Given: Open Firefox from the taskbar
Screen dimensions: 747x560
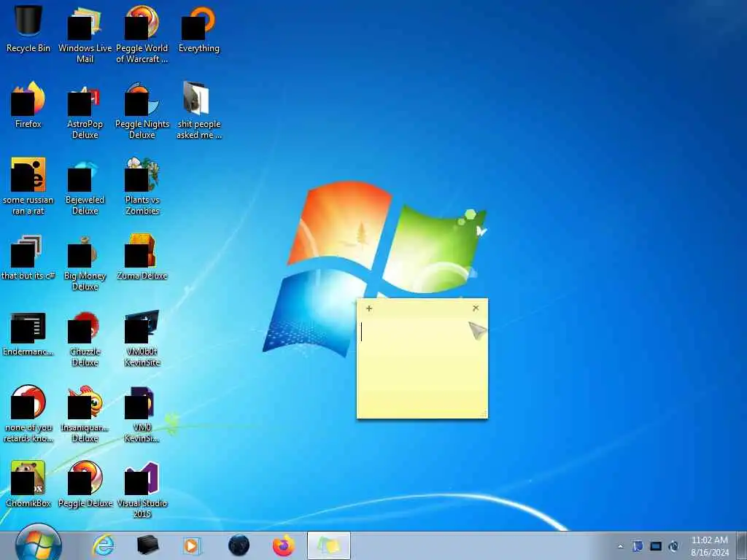Looking at the screenshot, I should (284, 545).
